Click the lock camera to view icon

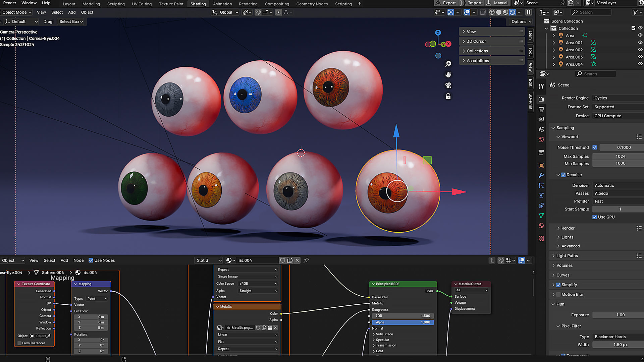[448, 97]
